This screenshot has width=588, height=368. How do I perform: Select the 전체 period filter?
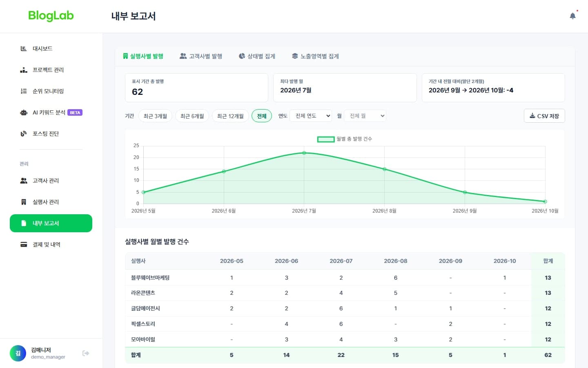pyautogui.click(x=262, y=116)
